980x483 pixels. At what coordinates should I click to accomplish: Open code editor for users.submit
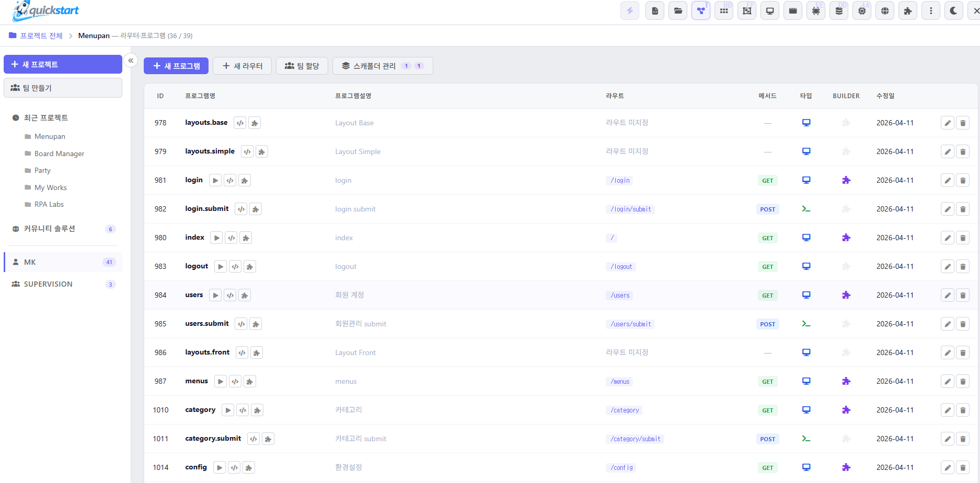coord(241,324)
